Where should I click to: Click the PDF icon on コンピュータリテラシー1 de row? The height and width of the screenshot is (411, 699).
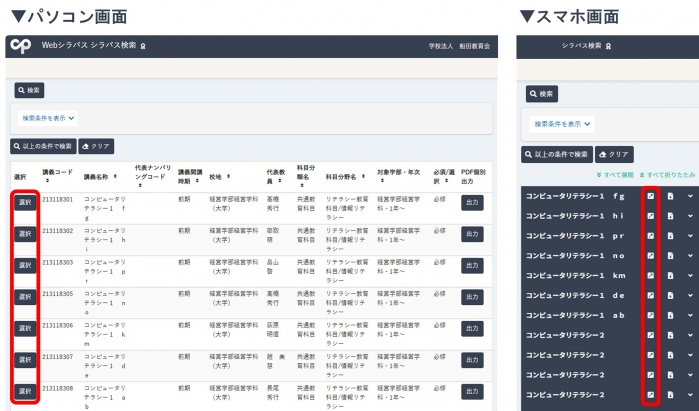pyautogui.click(x=670, y=295)
